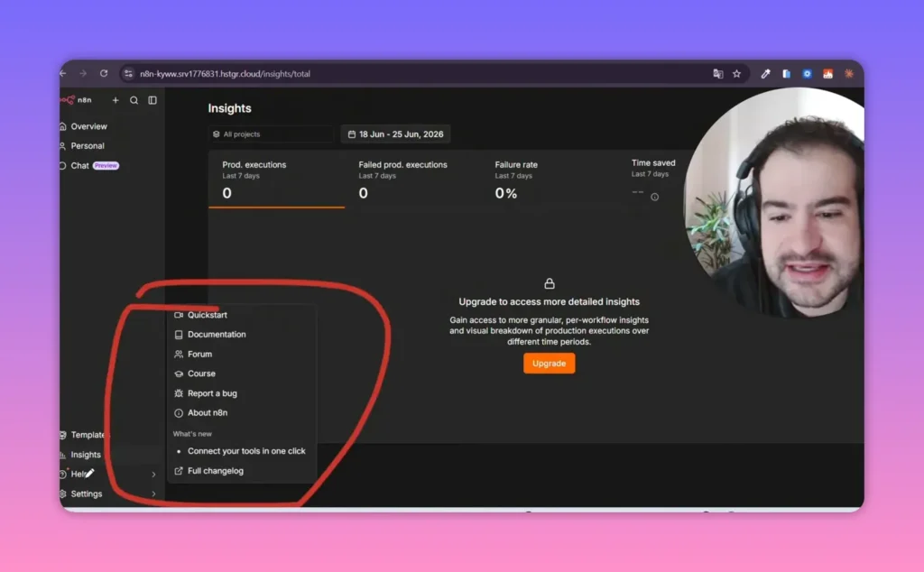Expand the Help menu chevron
Screen dimensions: 924x572
[x=153, y=475]
